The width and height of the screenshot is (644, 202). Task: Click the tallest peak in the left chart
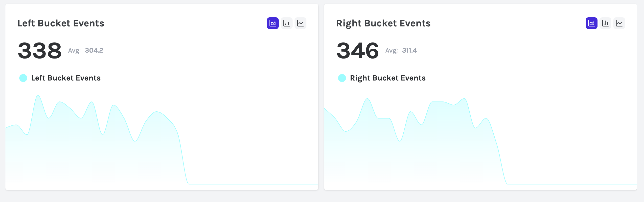[x=38, y=96]
